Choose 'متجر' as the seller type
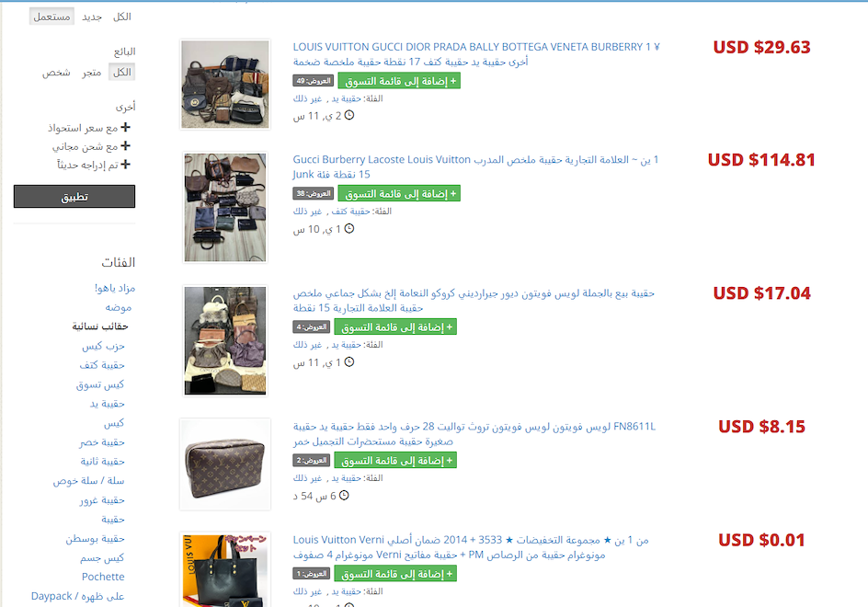This screenshot has width=868, height=607. [x=91, y=73]
